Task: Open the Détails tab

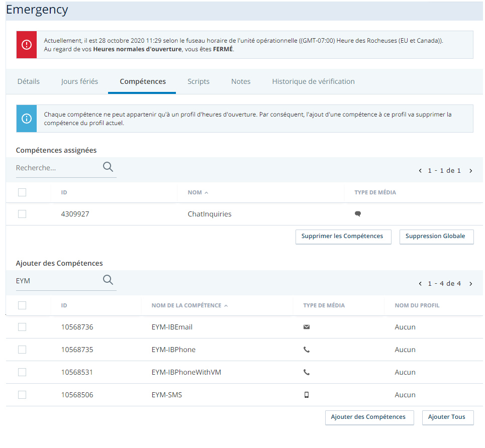Action: click(x=29, y=81)
